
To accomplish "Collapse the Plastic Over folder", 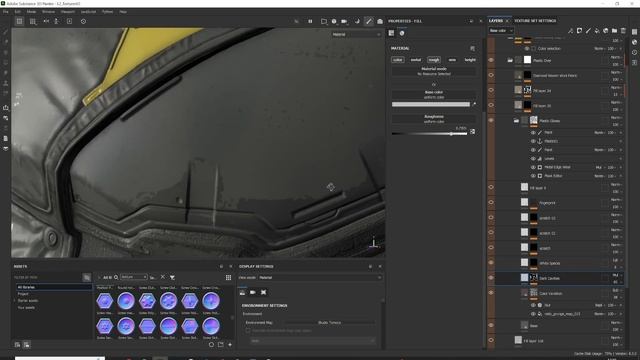I will click(x=510, y=60).
